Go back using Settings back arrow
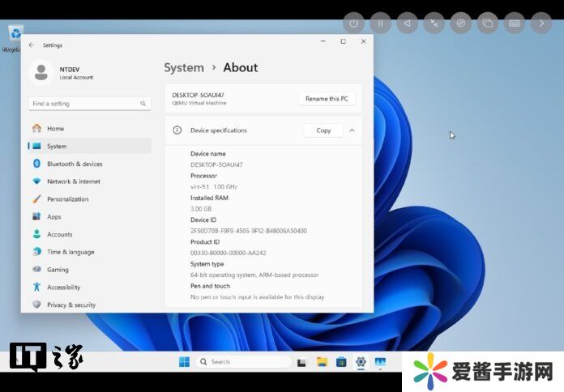Screen dimensions: 564x392 point(32,45)
